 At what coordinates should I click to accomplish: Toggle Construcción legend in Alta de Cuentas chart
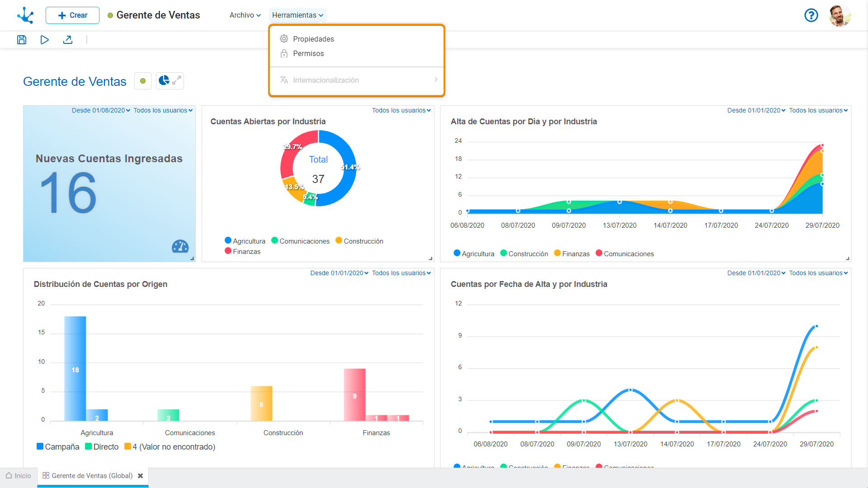(x=524, y=253)
